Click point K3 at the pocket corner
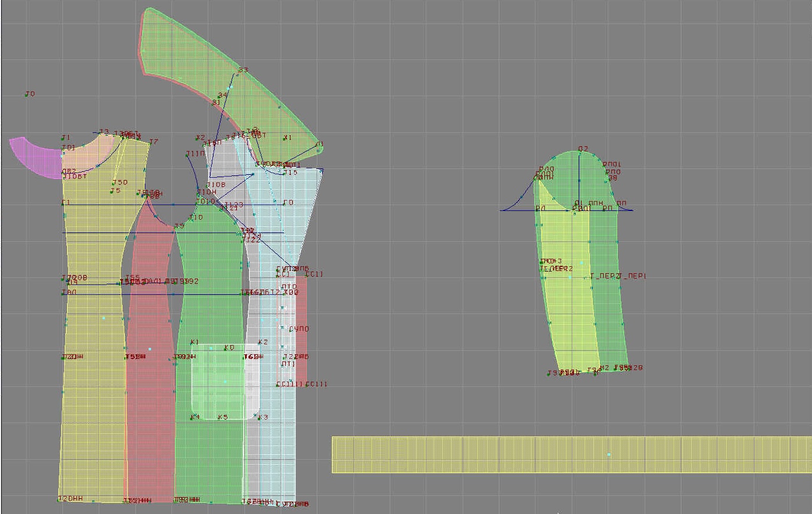Screen dimensions: 812x514 click(259, 417)
